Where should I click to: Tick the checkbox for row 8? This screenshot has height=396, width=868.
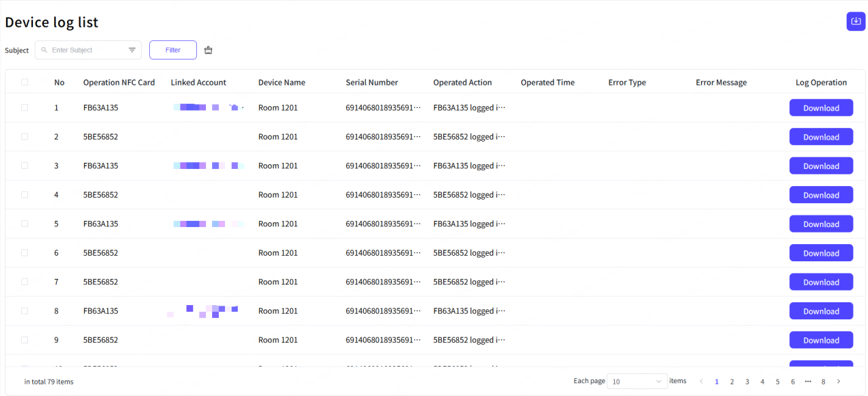click(25, 311)
